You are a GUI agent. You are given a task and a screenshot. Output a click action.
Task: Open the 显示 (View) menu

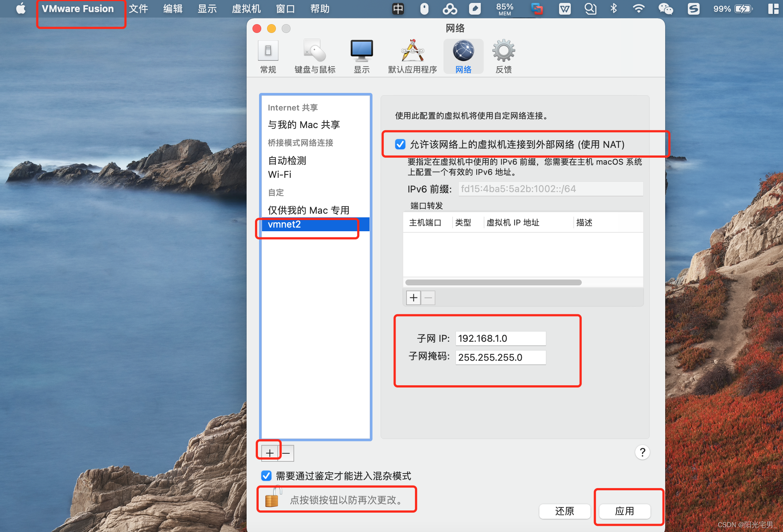(207, 9)
